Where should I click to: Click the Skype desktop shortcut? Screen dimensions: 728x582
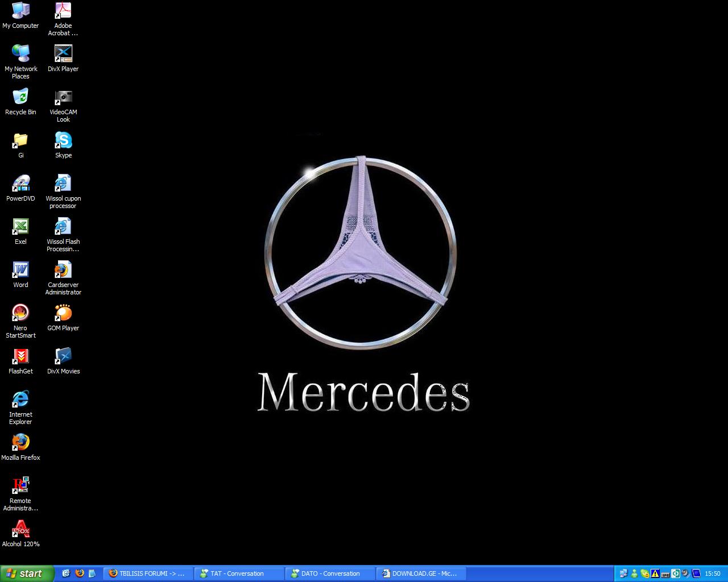tap(63, 145)
